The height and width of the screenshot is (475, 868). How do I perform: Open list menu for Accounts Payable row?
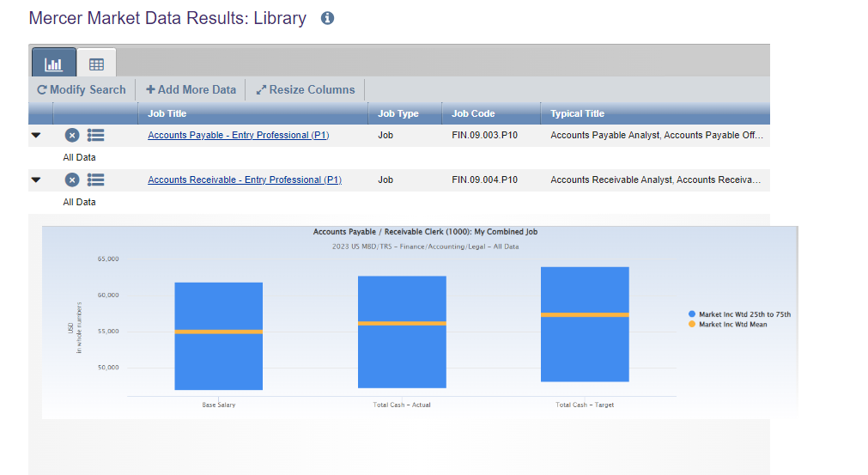96,135
